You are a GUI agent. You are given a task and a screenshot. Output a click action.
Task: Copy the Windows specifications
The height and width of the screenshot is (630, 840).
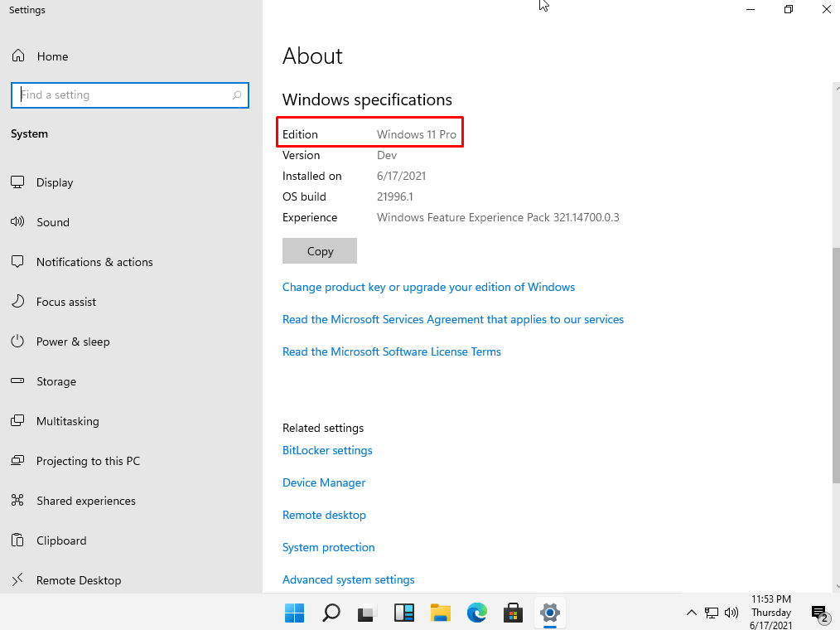pyautogui.click(x=320, y=251)
